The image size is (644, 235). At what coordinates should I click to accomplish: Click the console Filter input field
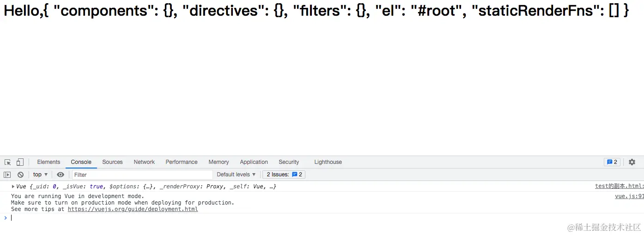[142, 175]
